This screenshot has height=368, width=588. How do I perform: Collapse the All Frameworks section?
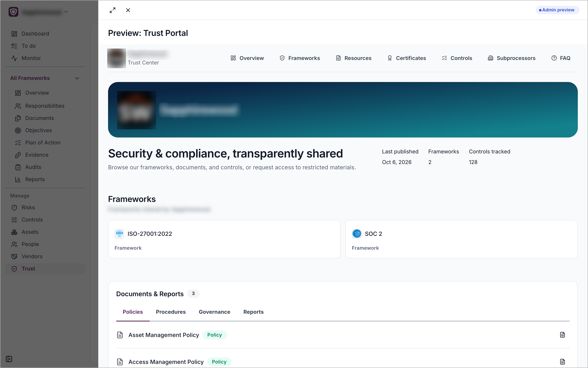point(45,78)
